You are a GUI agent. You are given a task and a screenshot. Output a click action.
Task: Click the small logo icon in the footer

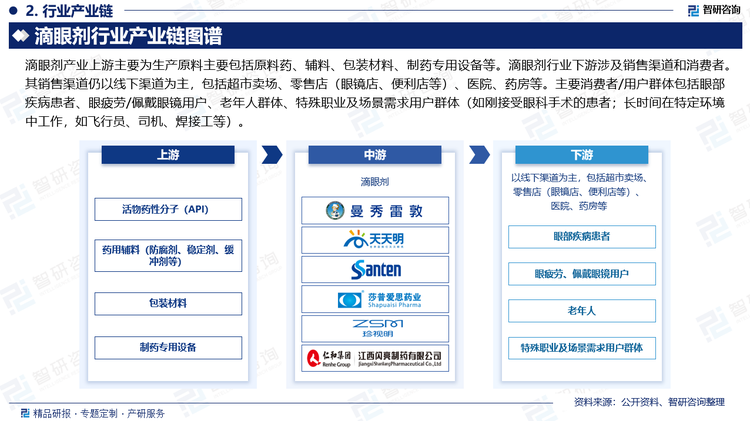[25, 413]
